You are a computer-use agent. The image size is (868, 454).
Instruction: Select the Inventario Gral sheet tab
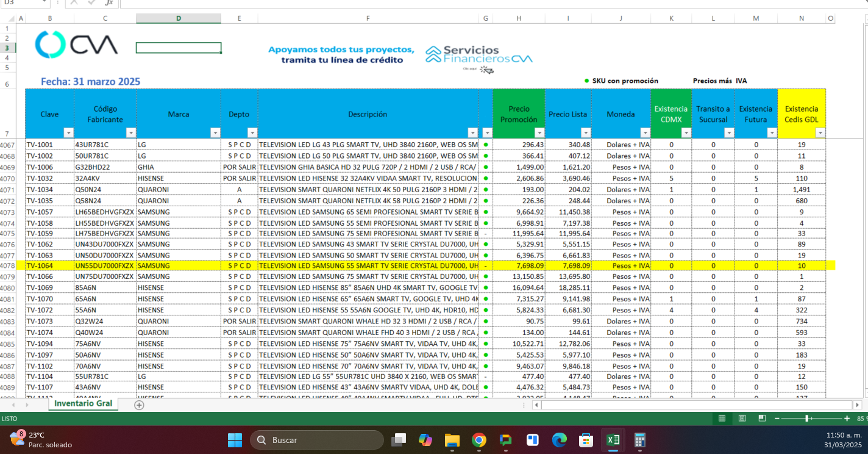[x=83, y=404]
